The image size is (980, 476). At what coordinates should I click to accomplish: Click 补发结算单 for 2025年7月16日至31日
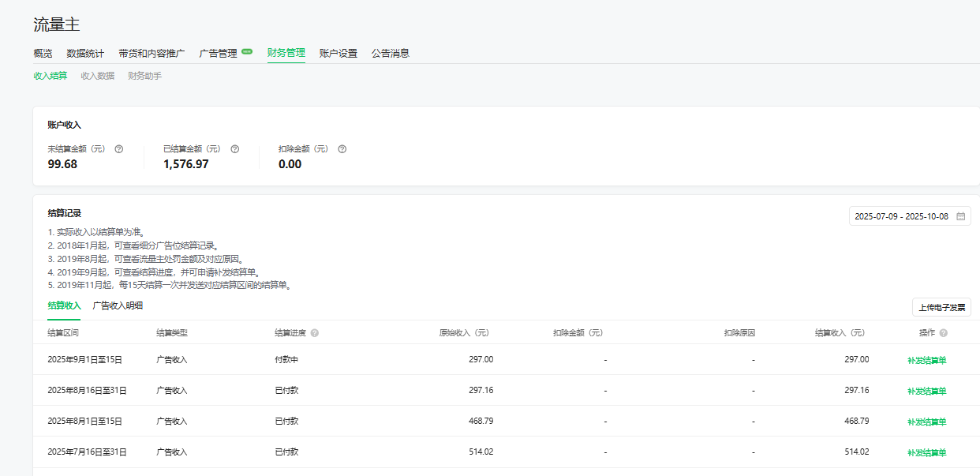pyautogui.click(x=926, y=452)
